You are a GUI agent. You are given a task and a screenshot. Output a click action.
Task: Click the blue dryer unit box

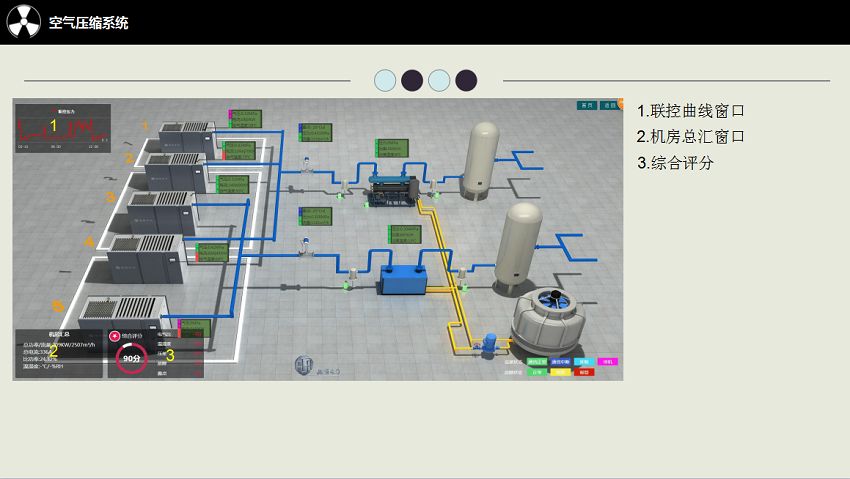click(x=403, y=279)
